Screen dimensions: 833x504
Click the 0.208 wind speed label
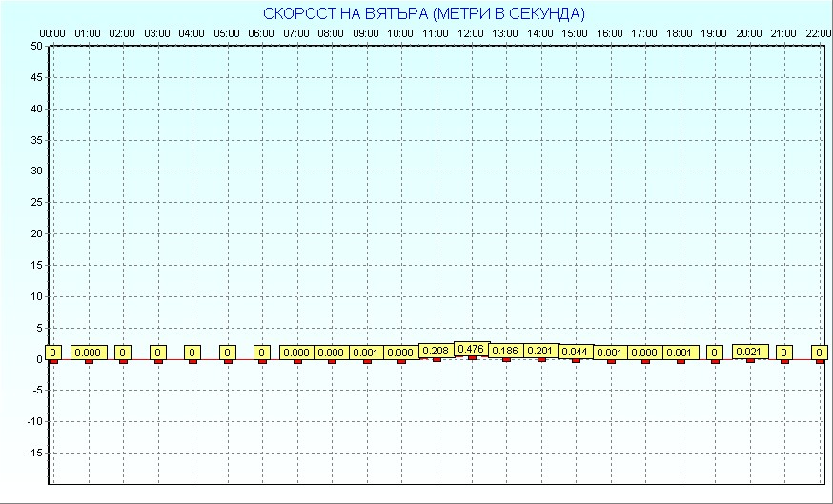click(x=436, y=351)
